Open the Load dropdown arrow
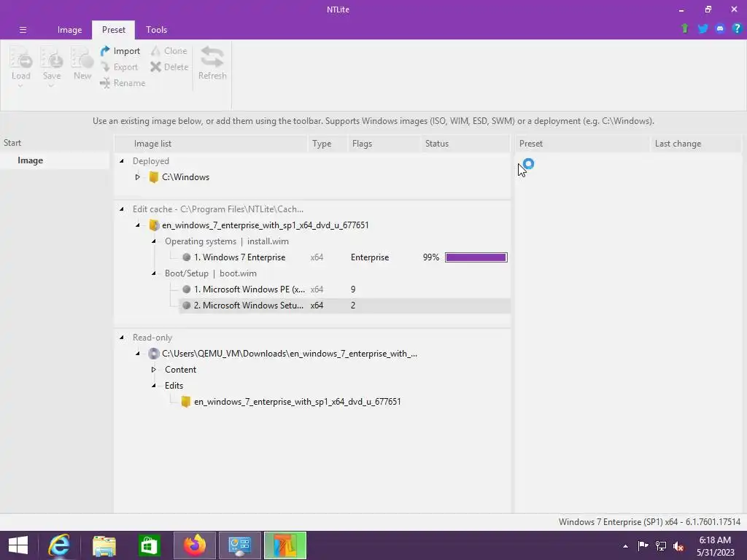 point(20,86)
